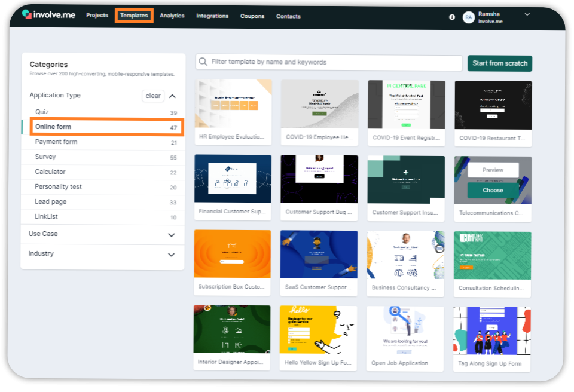Click the Start from scratch button
Image resolution: width=574 pixels, height=392 pixels.
(x=500, y=63)
